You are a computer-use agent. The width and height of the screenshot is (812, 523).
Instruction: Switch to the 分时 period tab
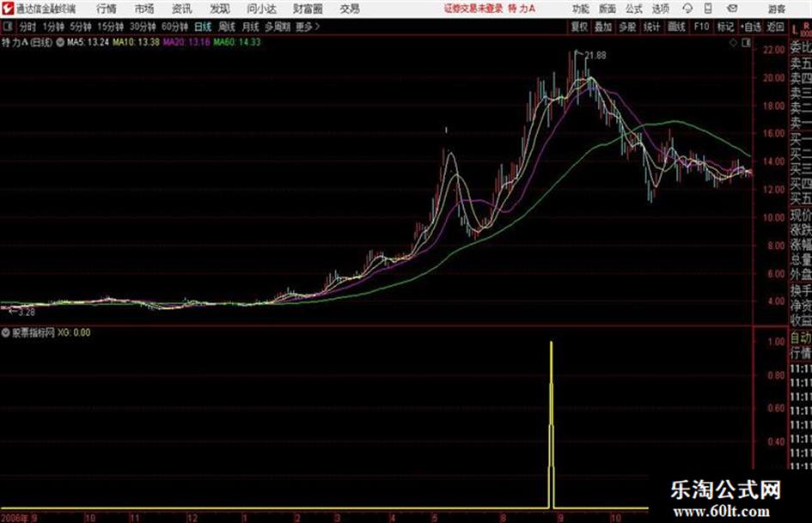click(28, 27)
